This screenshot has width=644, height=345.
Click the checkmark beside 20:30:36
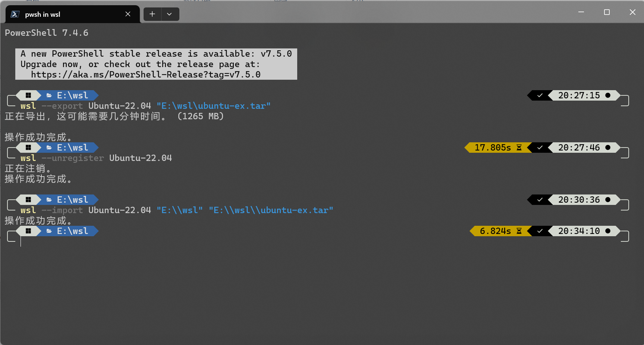point(540,200)
